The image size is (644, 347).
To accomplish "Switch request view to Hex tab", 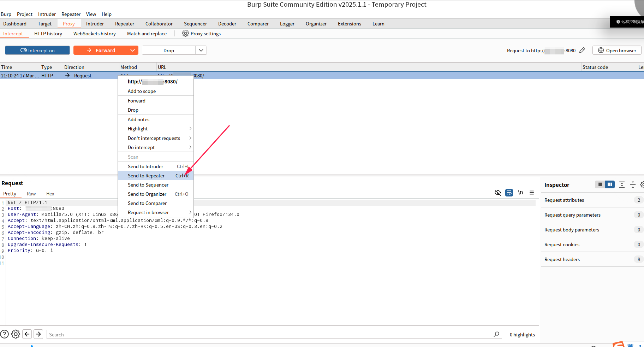I will 50,194.
